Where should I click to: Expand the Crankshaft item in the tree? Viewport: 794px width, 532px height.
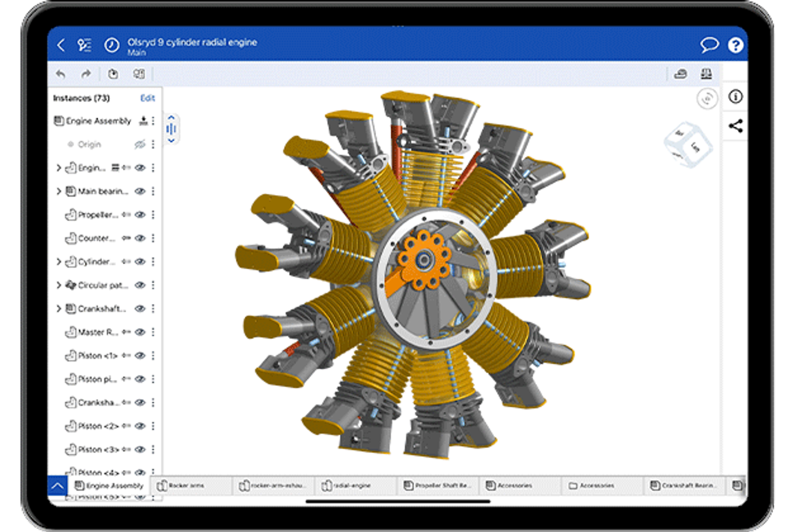[x=60, y=308]
